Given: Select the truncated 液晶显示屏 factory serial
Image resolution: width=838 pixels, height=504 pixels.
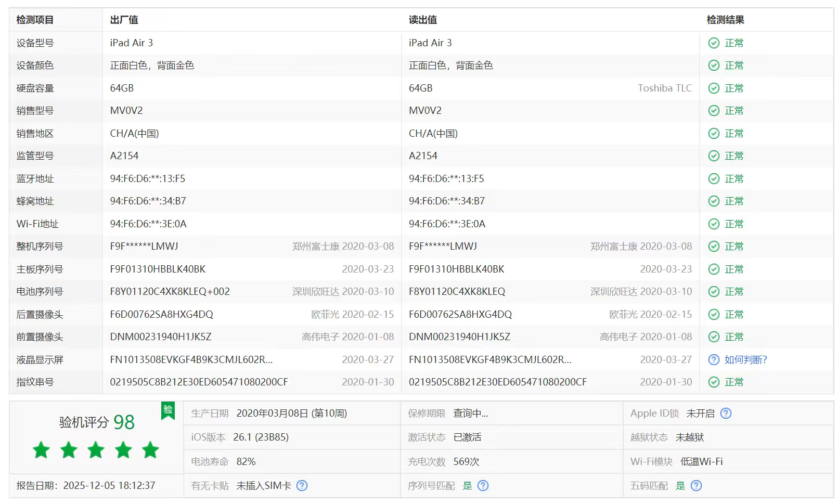Looking at the screenshot, I should 191,360.
